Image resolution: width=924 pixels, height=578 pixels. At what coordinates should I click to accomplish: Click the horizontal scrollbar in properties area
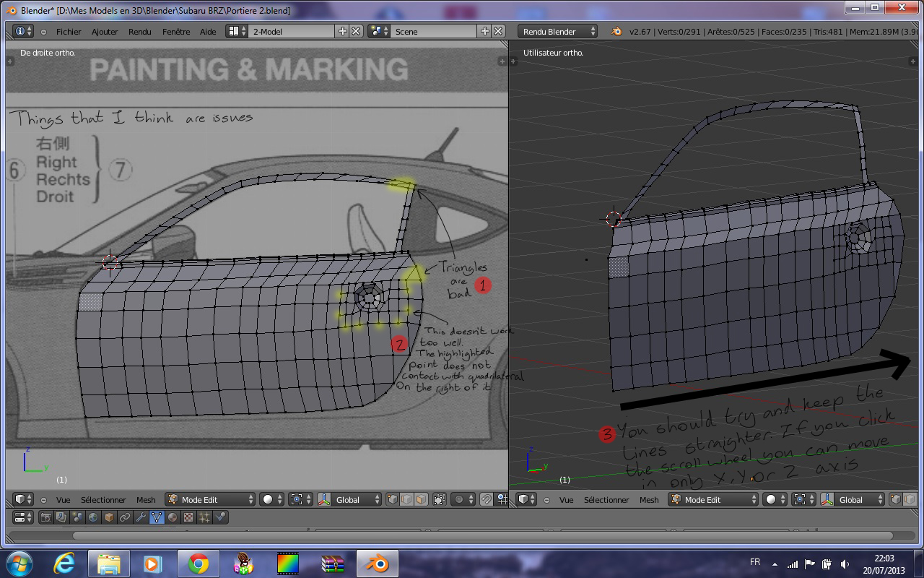(x=483, y=536)
